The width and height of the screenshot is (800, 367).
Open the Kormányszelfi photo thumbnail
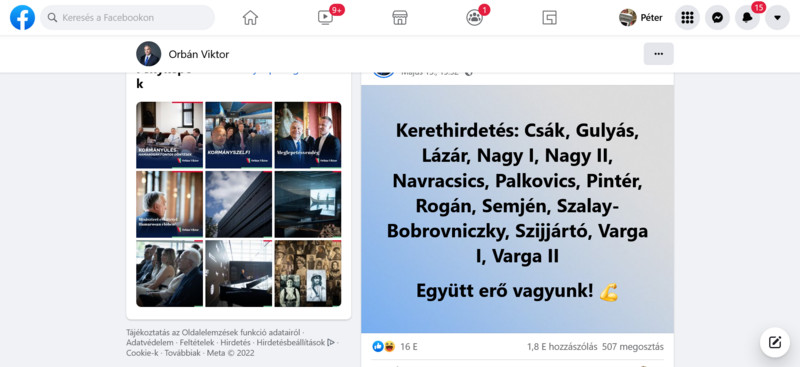pos(239,135)
